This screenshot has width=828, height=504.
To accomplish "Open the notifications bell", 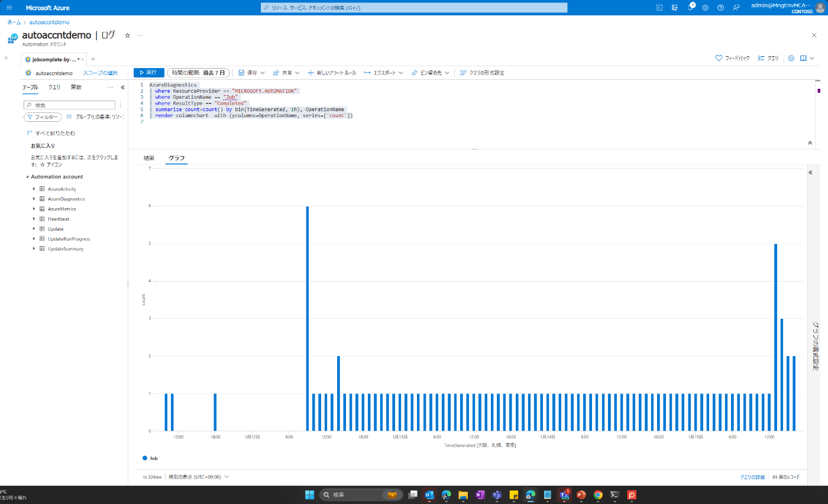I will 690,8.
